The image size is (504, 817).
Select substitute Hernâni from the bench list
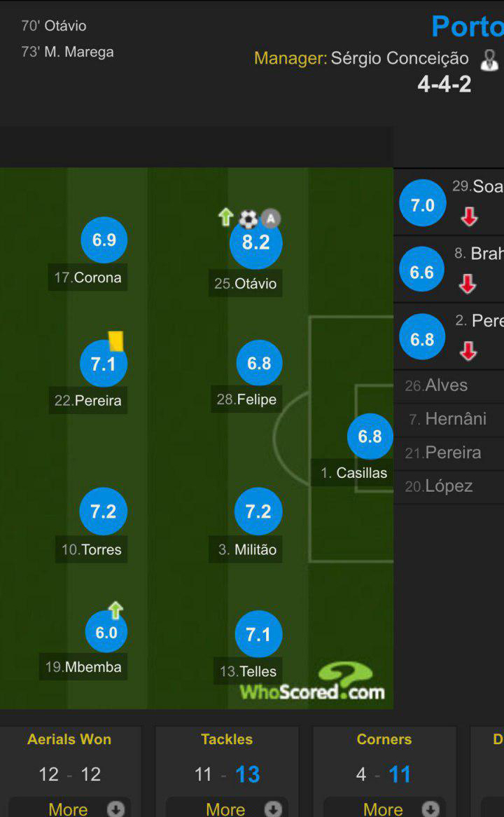pyautogui.click(x=455, y=419)
